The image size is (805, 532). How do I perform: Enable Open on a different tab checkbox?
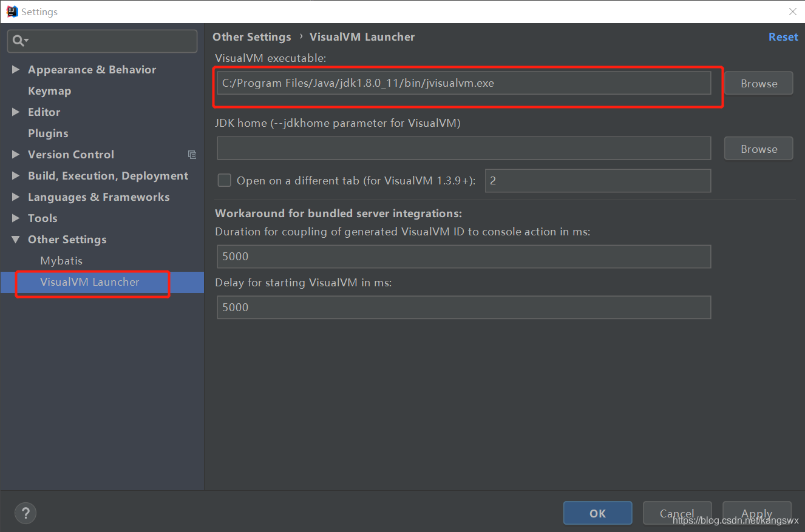pyautogui.click(x=225, y=180)
